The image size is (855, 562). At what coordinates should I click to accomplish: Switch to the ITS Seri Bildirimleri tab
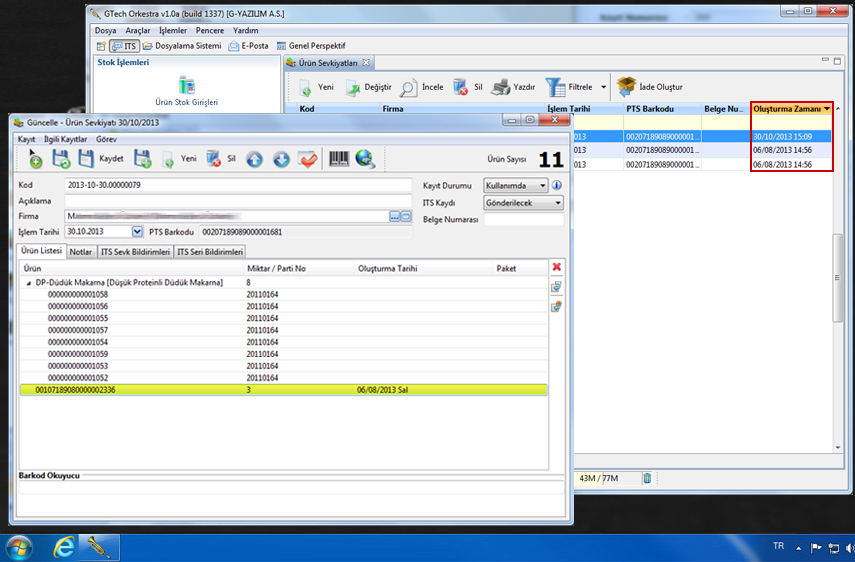point(210,252)
